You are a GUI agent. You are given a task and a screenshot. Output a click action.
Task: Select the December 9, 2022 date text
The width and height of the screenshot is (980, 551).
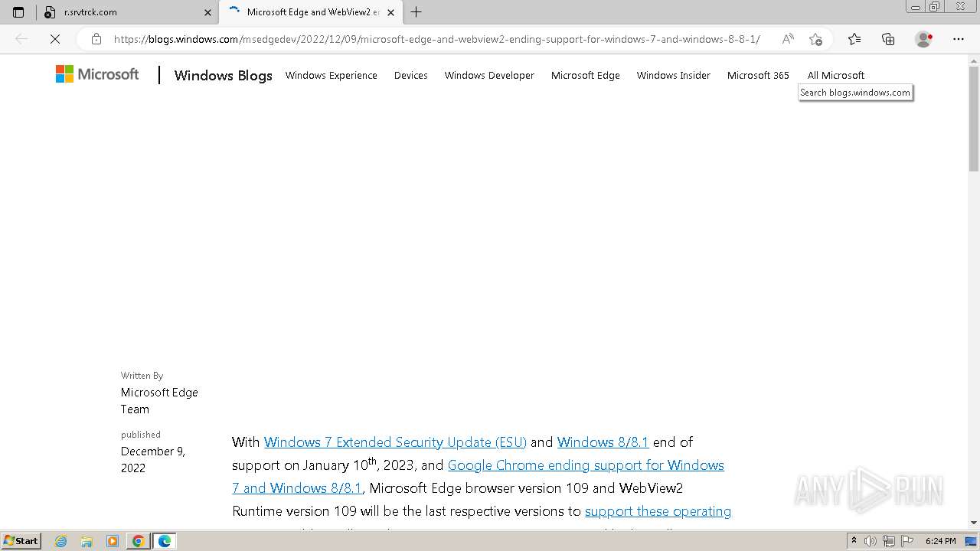pos(153,459)
